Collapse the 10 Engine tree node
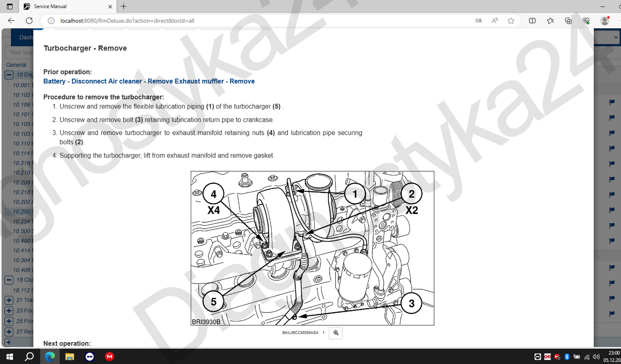Viewport: 621px width, 364px height. 9,75
